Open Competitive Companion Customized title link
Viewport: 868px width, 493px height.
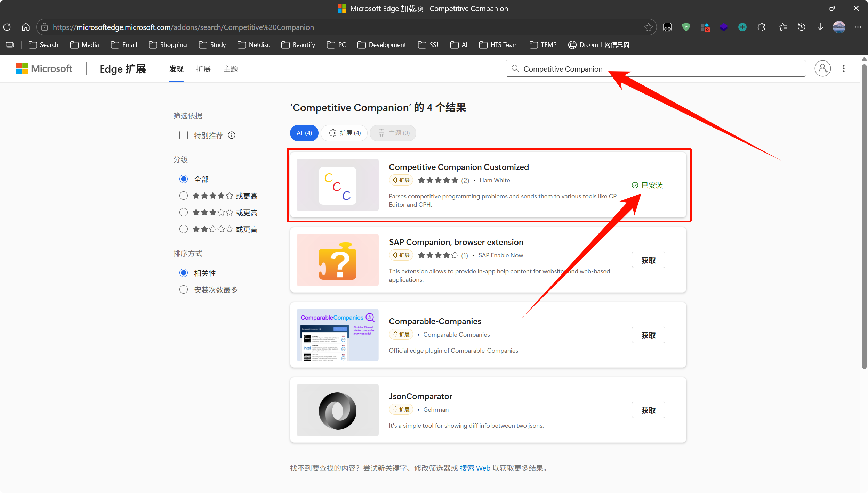459,167
